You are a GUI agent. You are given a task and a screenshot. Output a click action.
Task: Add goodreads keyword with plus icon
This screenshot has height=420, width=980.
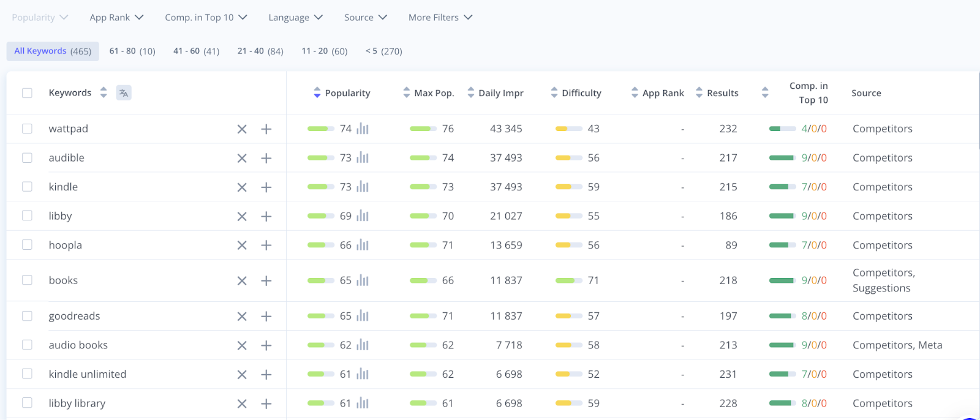[266, 317]
